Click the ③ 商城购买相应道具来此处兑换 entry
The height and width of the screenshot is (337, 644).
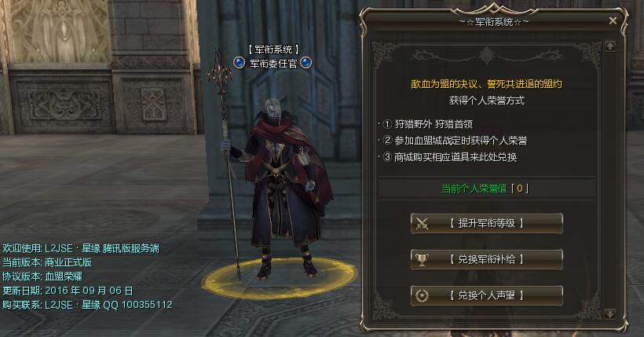[x=450, y=157]
